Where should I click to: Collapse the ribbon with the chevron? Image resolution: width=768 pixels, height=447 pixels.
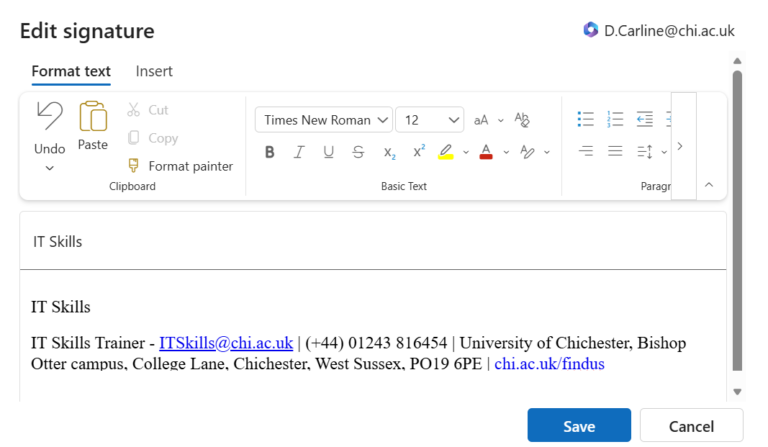709,185
